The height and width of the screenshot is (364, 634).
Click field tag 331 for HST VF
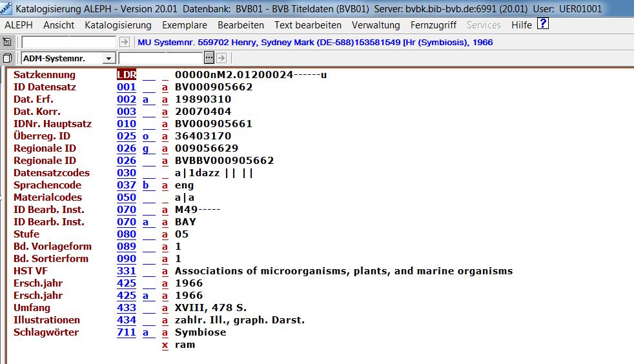click(x=126, y=271)
